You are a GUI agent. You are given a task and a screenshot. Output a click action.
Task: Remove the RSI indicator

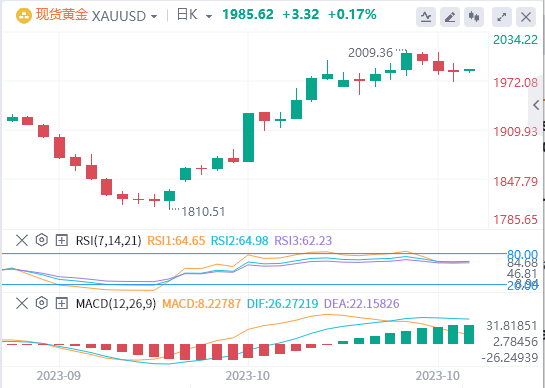(22, 240)
